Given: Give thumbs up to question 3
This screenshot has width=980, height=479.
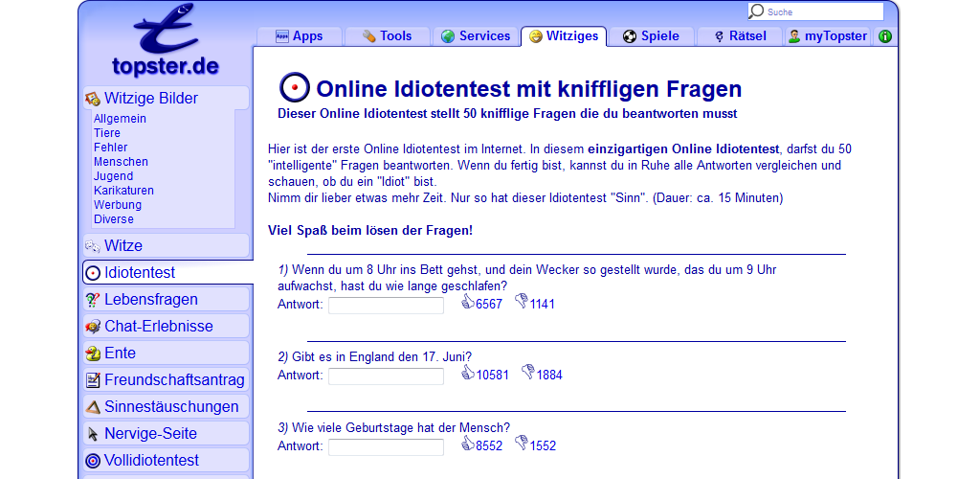Looking at the screenshot, I should [x=467, y=444].
